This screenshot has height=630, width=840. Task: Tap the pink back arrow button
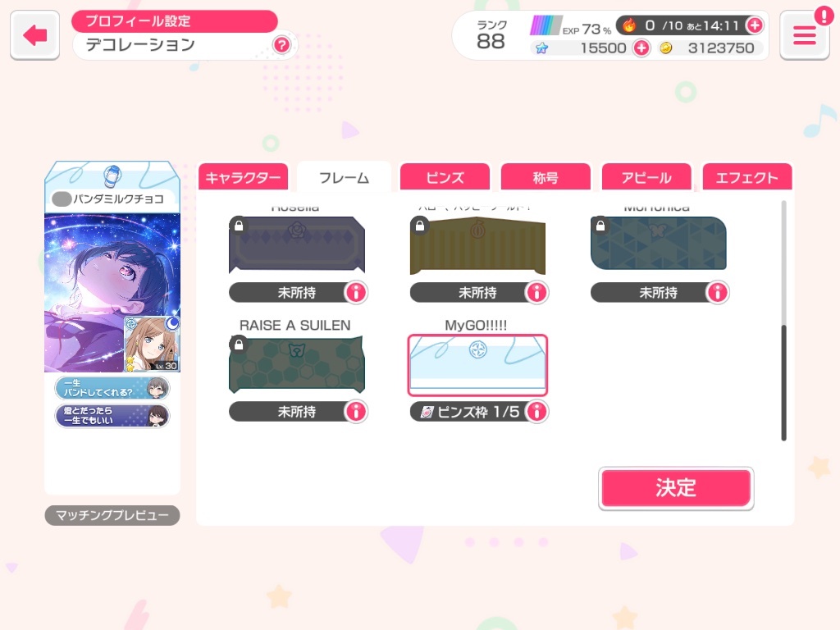coord(34,35)
